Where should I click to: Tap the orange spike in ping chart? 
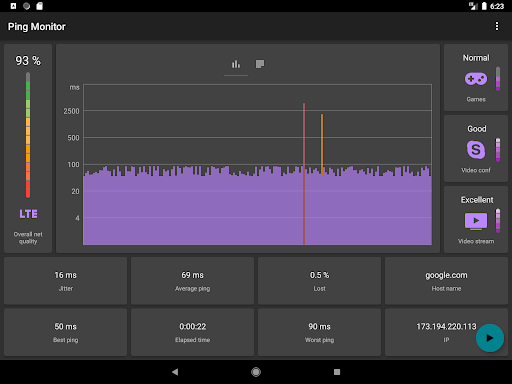pyautogui.click(x=322, y=144)
